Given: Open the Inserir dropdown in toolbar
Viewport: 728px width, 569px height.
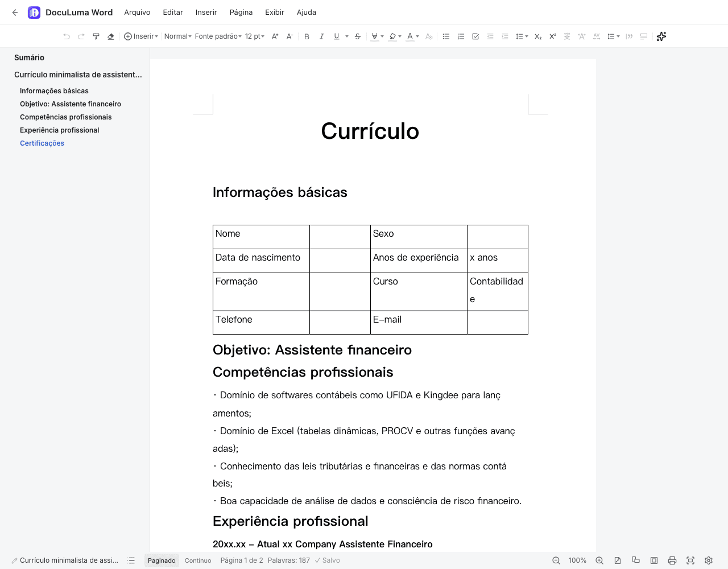Looking at the screenshot, I should [141, 36].
